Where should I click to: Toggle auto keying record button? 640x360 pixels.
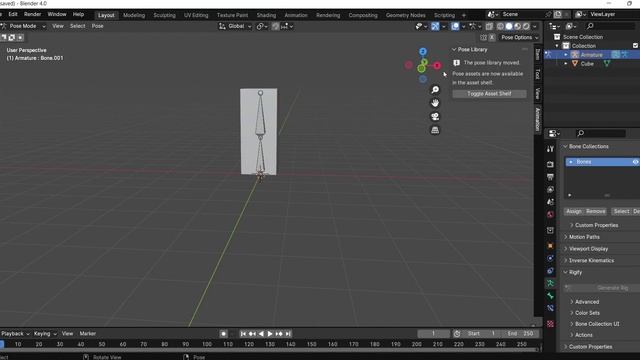point(223,333)
